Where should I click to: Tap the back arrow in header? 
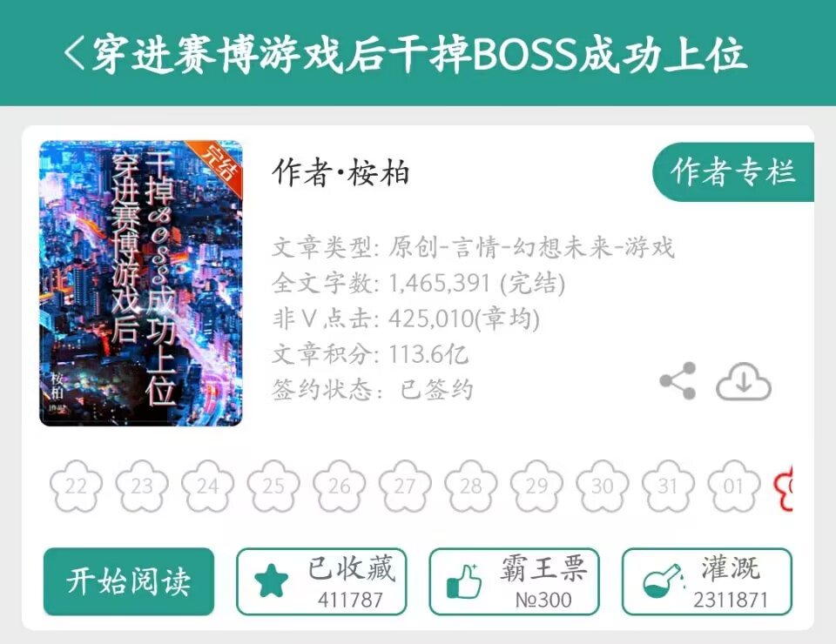click(75, 52)
